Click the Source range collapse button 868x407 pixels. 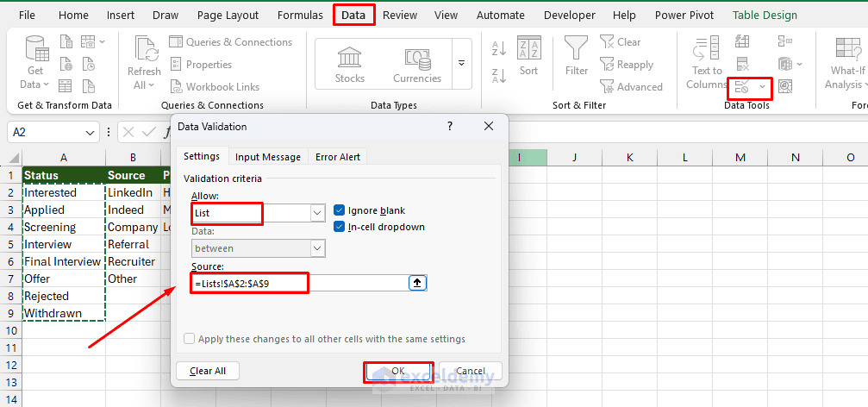click(x=417, y=283)
